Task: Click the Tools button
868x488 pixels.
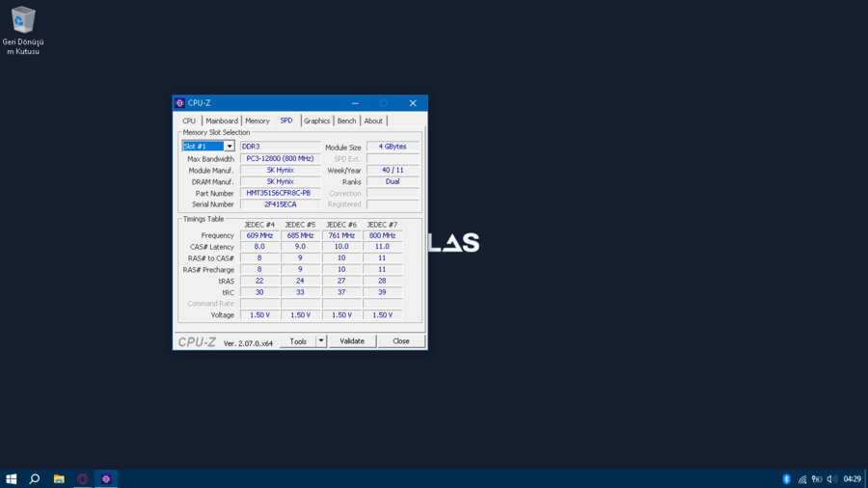Action: 298,341
